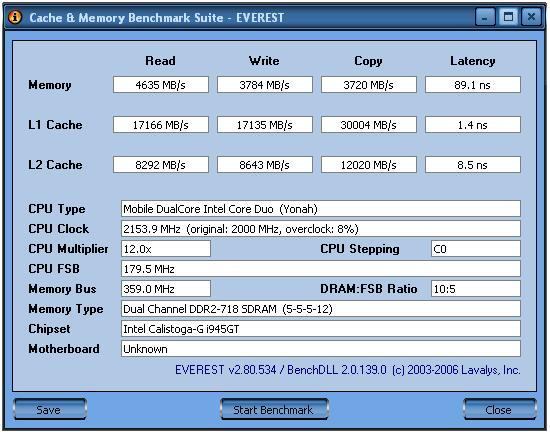Click L2 Cache Latency 8.5 ns field
The image size is (550, 432).
click(x=473, y=164)
